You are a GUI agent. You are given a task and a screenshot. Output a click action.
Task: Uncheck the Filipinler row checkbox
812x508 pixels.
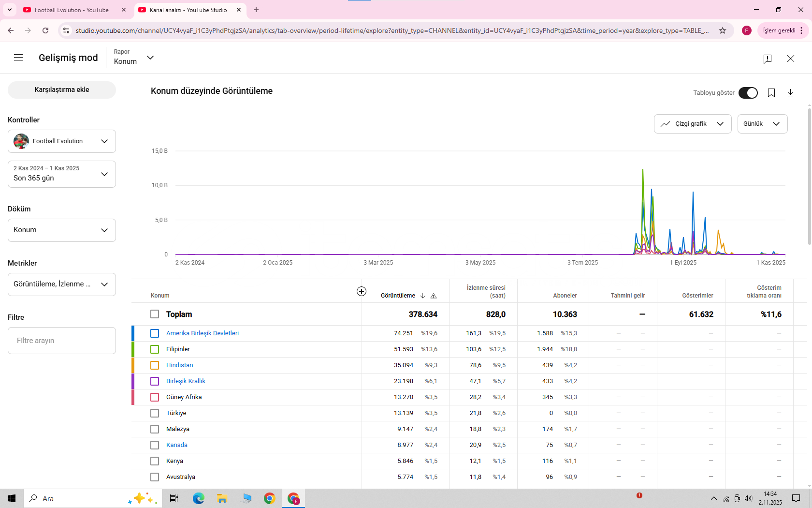coord(155,349)
